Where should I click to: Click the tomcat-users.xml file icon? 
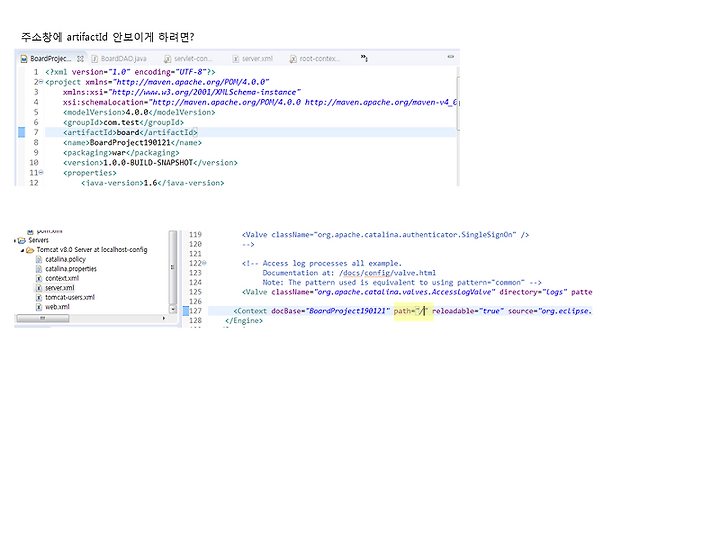(x=39, y=298)
